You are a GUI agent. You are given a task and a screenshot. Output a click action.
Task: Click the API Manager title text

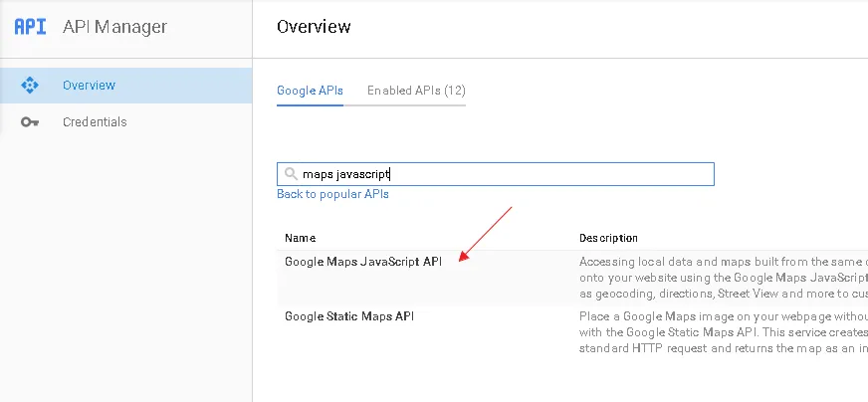click(114, 26)
